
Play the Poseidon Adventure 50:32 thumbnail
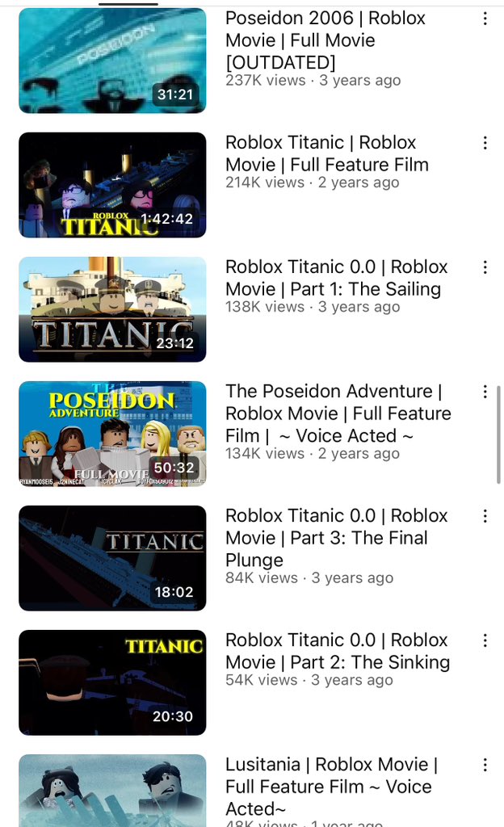pos(112,434)
